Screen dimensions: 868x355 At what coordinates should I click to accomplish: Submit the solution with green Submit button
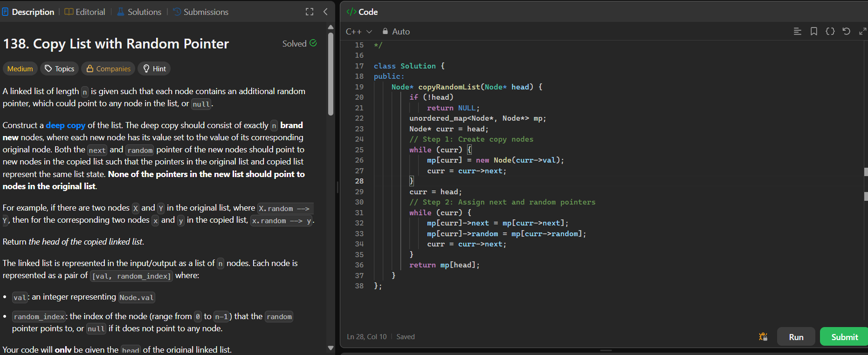click(844, 337)
